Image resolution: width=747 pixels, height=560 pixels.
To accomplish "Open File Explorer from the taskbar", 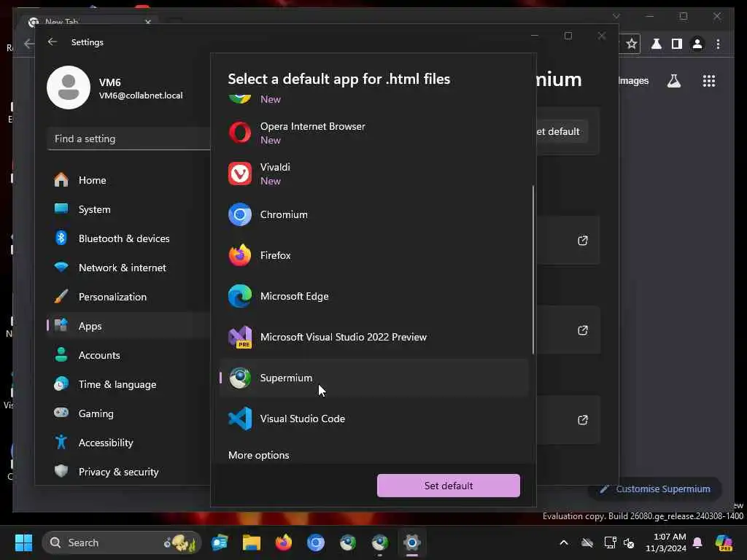I will [252, 542].
